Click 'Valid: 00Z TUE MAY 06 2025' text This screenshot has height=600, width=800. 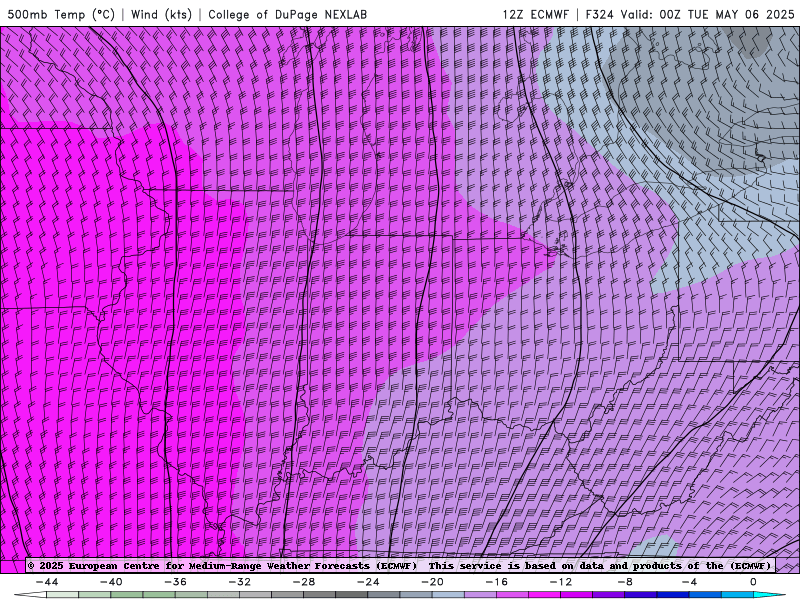pos(707,14)
